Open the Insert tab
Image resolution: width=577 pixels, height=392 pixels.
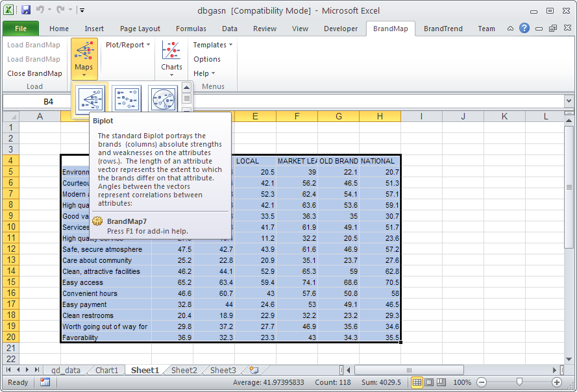(94, 29)
